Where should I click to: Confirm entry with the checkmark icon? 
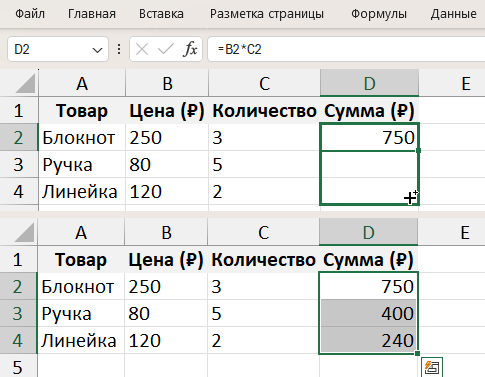[166, 49]
